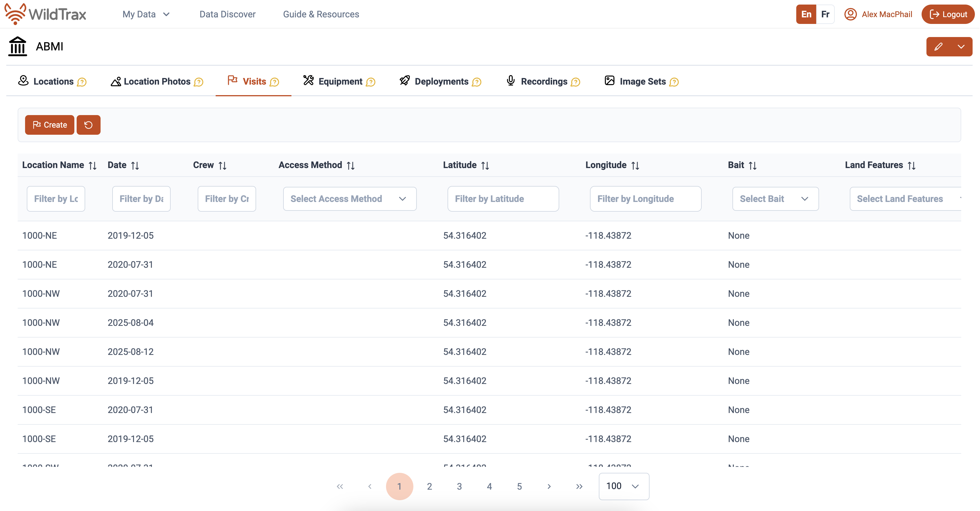Sort by Location Name arrows icon
This screenshot has width=980, height=511.
93,165
